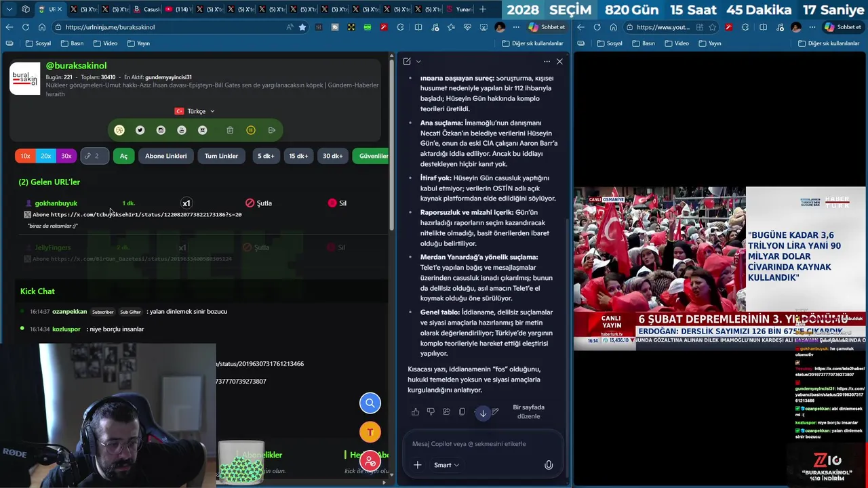Click the Abone Linkleri button
Screen dimensions: 868x488
click(x=165, y=156)
